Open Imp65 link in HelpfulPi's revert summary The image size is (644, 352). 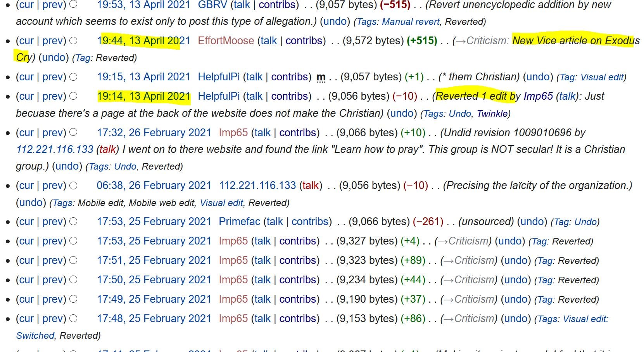[538, 96]
